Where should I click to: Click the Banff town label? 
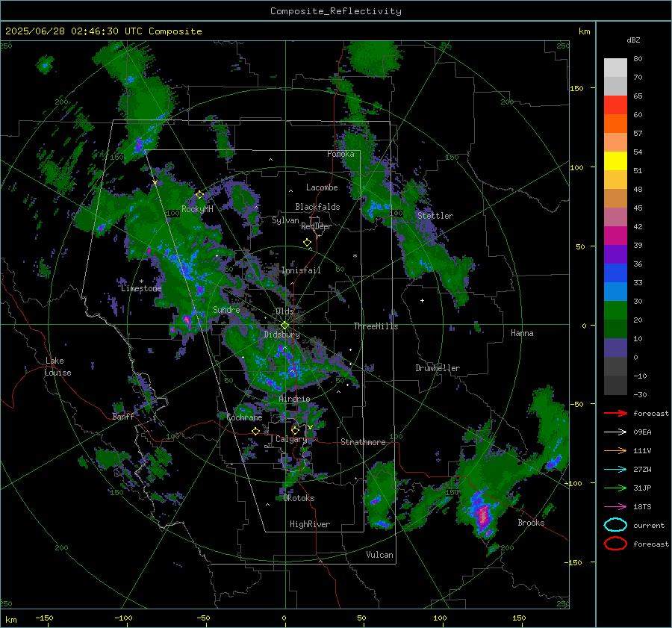point(123,417)
